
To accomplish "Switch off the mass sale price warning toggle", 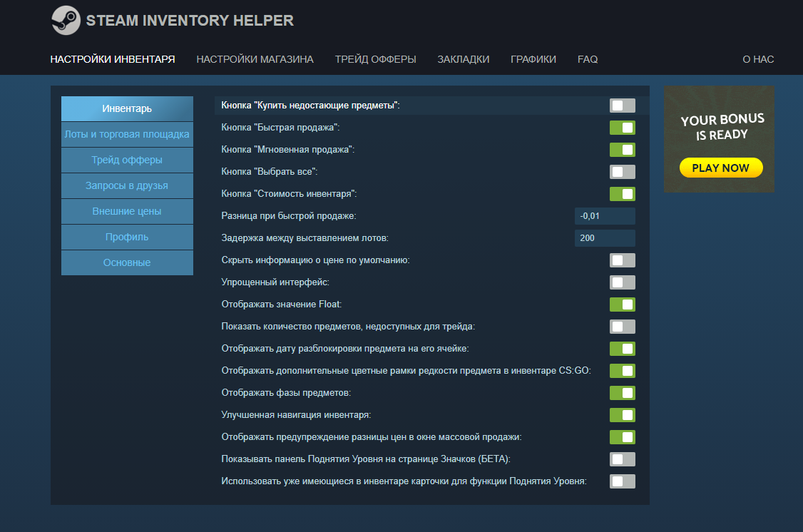I will coord(623,436).
